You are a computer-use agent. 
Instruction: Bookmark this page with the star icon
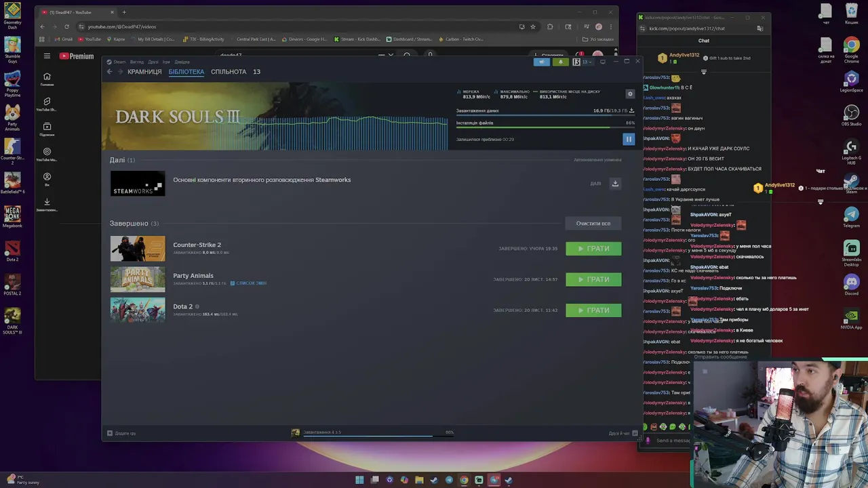(533, 26)
